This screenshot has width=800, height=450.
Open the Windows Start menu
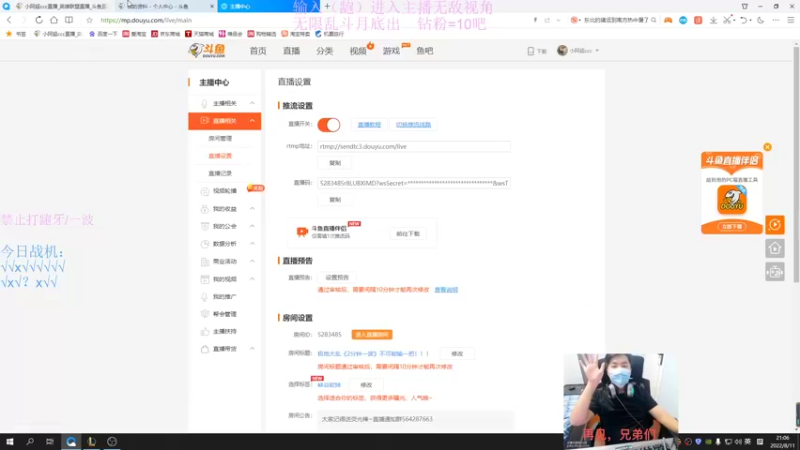tap(10, 441)
